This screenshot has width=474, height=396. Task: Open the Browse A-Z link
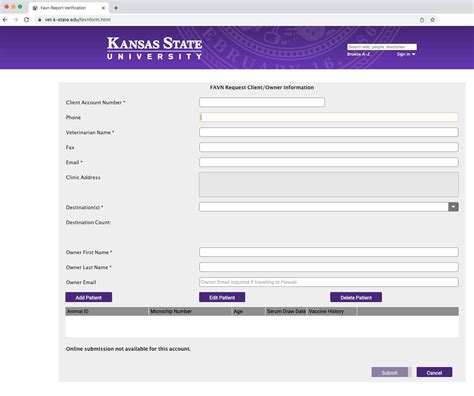(x=359, y=54)
